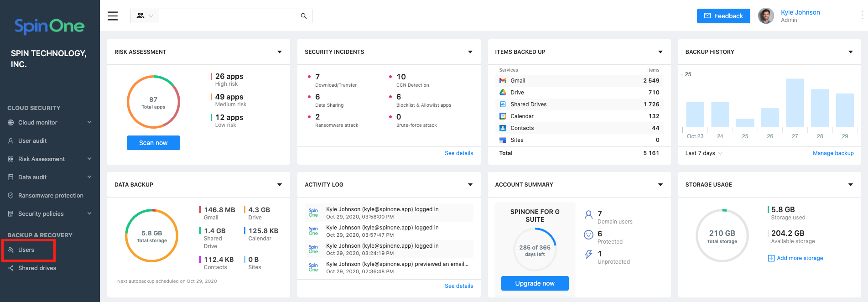
Task: Open Users under Backup & Recovery
Action: click(x=26, y=250)
